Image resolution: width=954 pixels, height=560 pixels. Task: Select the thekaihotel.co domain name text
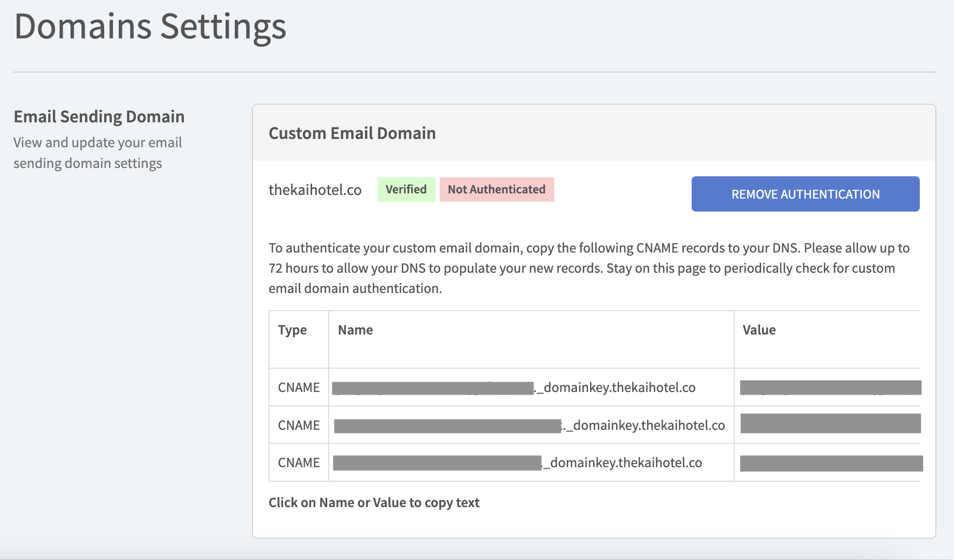tap(315, 190)
